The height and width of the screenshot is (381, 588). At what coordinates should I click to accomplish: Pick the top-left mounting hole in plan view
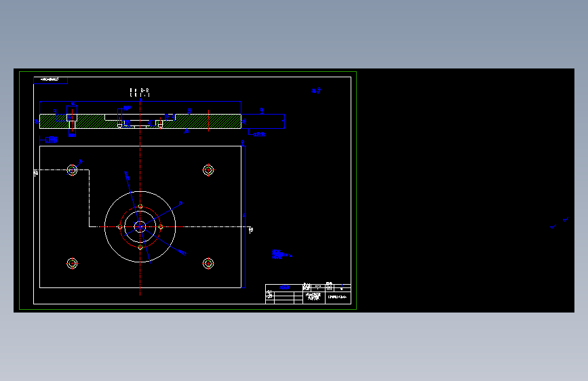point(72,170)
